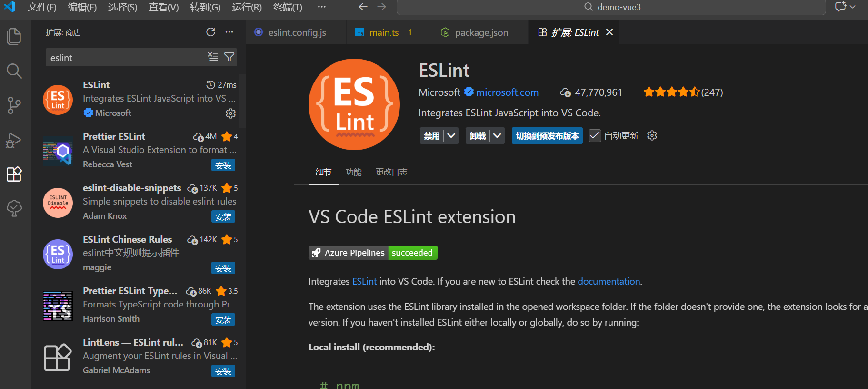Refresh the extensions marketplace list

click(210, 32)
